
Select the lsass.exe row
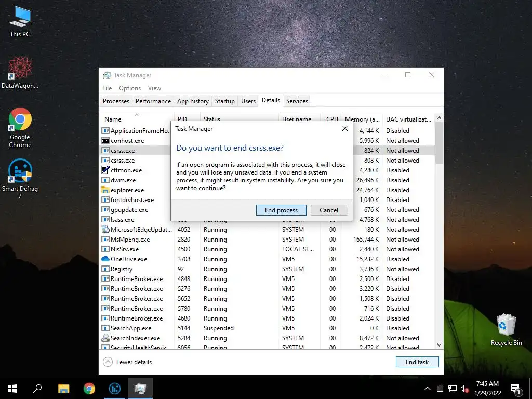click(136, 220)
